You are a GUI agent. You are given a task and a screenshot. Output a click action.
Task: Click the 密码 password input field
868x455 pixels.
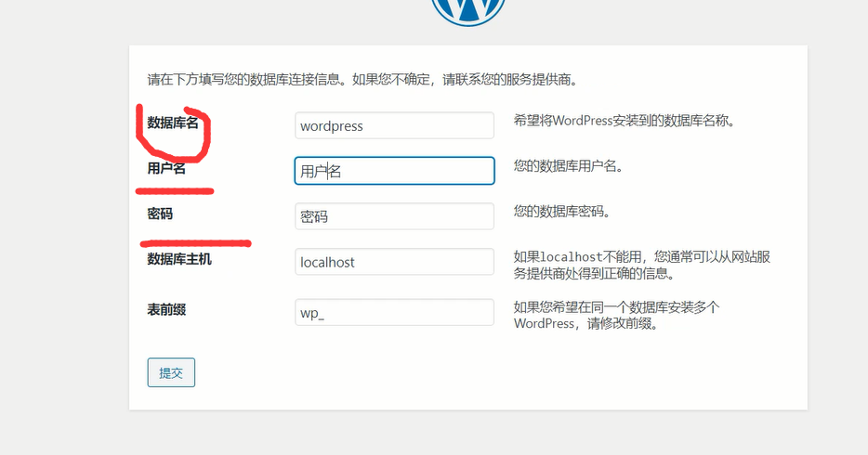click(394, 216)
